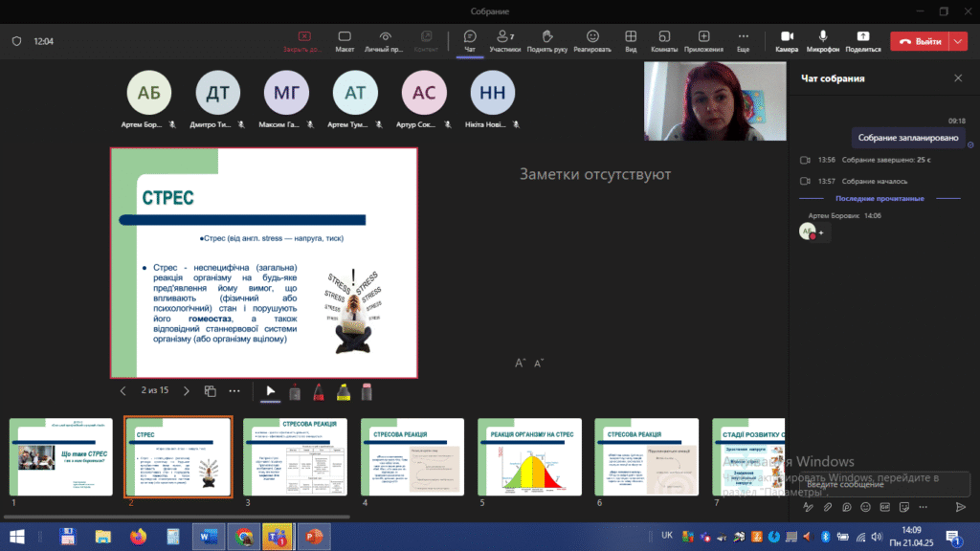Select the laser pointer tool
This screenshot has width=980, height=551.
(295, 392)
